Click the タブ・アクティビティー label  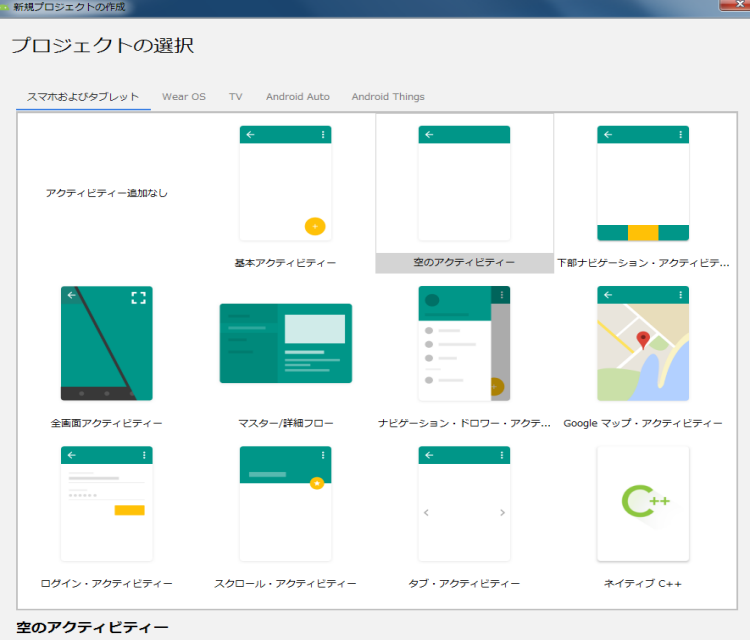(x=464, y=583)
